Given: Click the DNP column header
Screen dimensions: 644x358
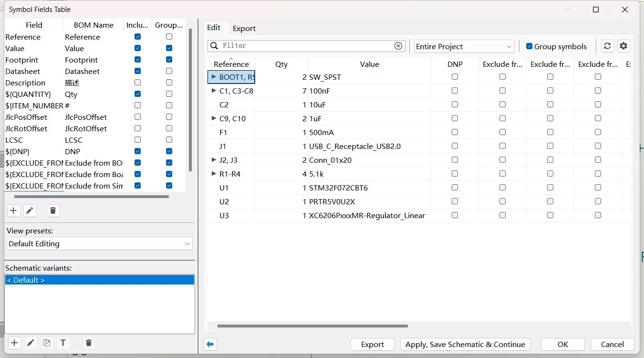Looking at the screenshot, I should pyautogui.click(x=455, y=64).
